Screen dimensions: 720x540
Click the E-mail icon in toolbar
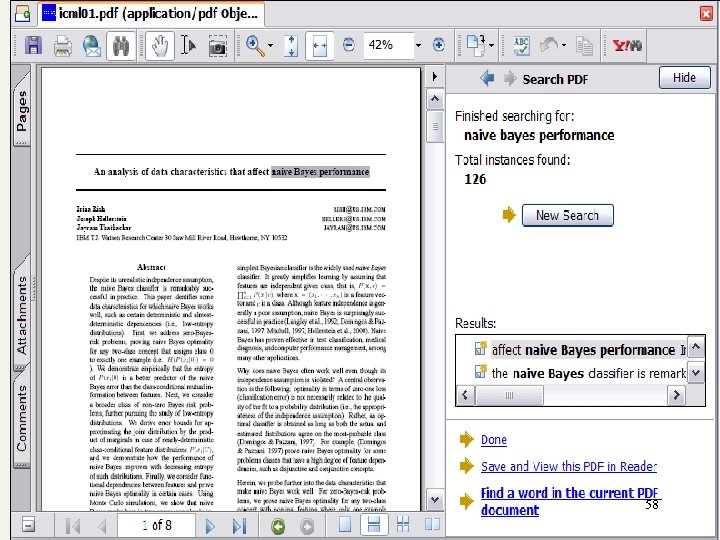(91, 46)
